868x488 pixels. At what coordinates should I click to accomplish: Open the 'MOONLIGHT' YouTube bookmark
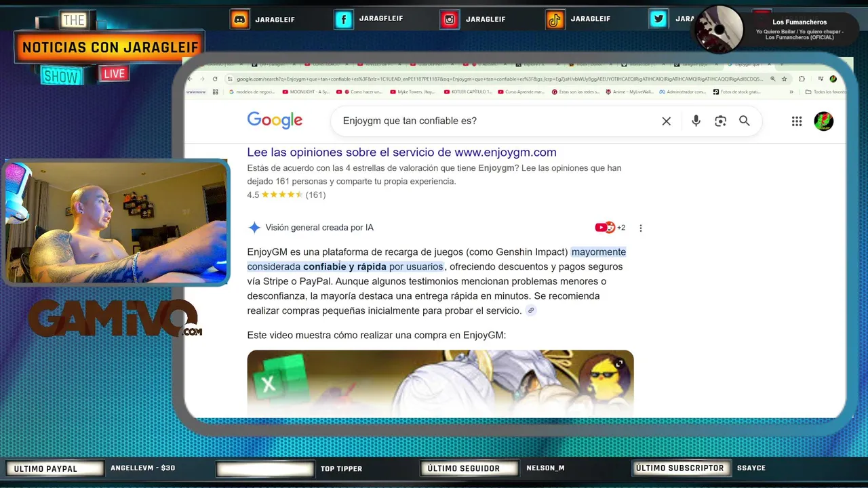306,92
